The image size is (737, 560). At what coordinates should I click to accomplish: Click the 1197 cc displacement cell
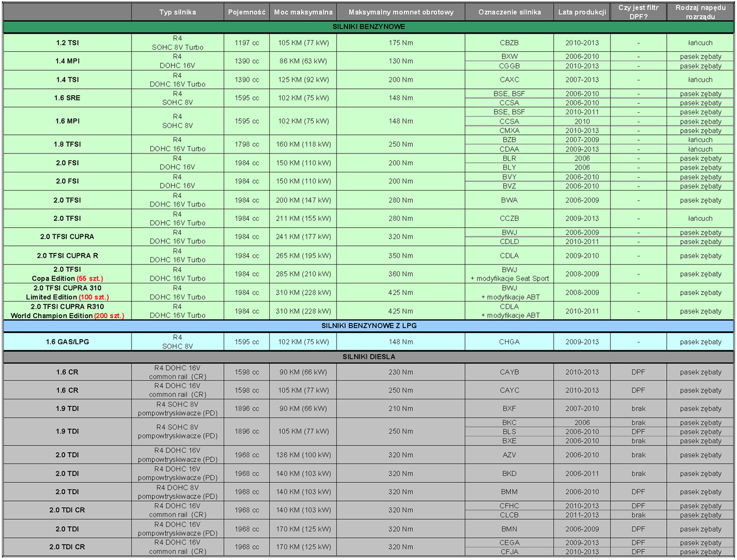point(246,43)
